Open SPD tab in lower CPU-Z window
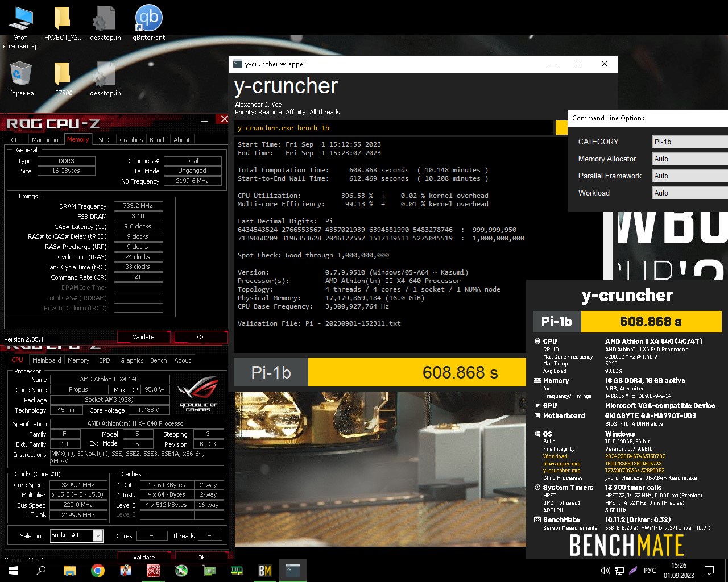The image size is (728, 582). coord(105,360)
